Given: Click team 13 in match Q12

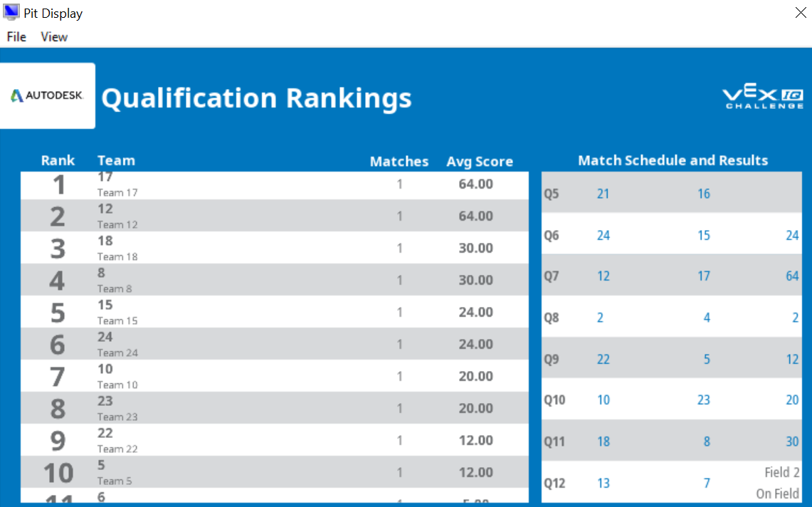Looking at the screenshot, I should 603,483.
